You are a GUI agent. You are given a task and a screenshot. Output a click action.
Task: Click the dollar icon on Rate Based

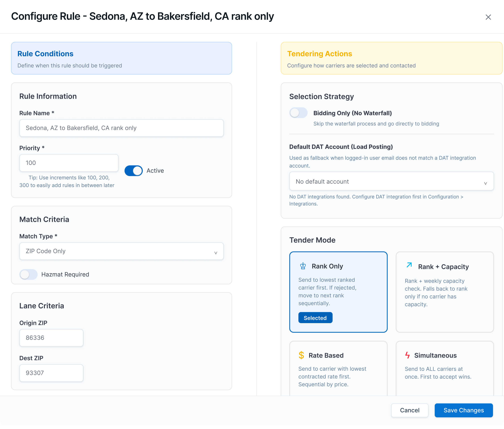301,355
